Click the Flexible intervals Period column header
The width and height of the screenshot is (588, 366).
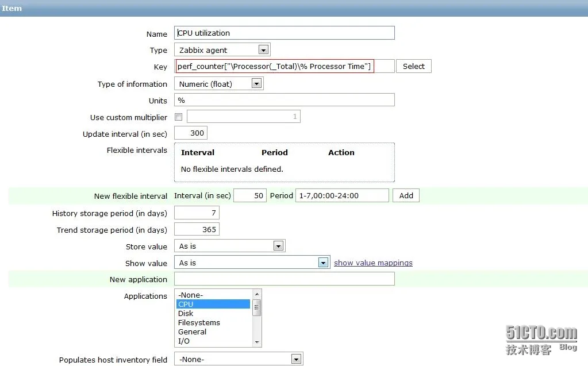click(x=275, y=153)
